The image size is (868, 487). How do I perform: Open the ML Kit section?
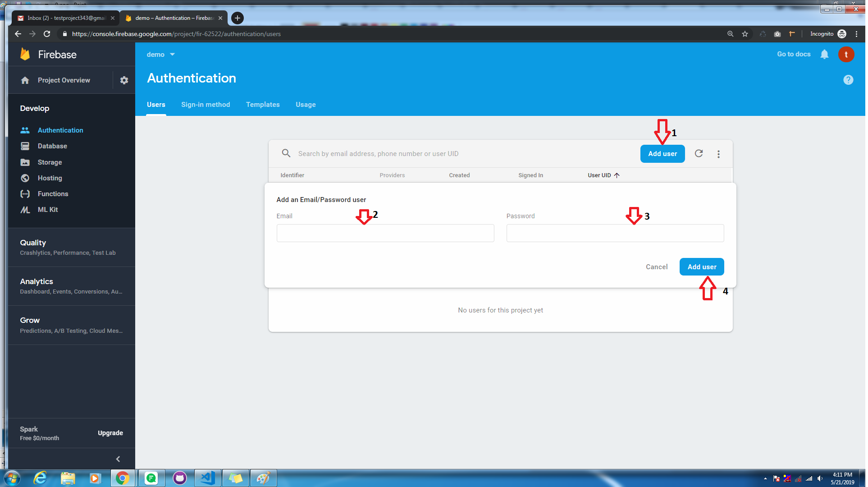click(47, 210)
